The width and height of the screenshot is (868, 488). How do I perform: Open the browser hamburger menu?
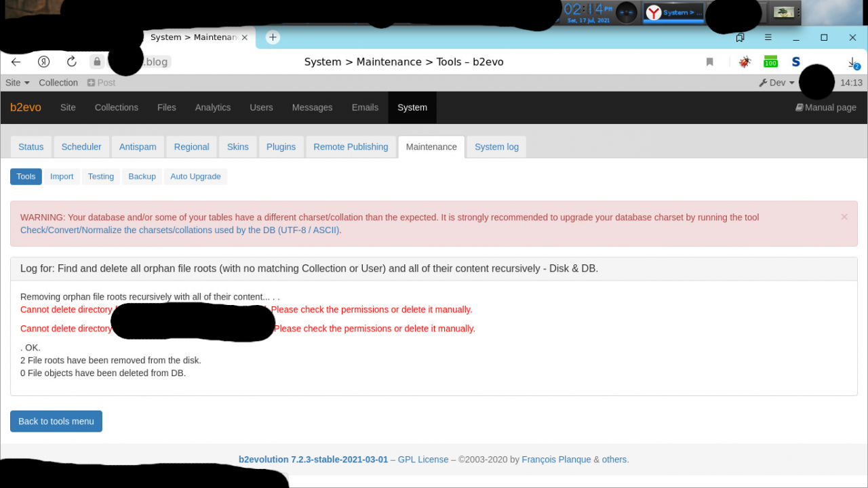(768, 37)
